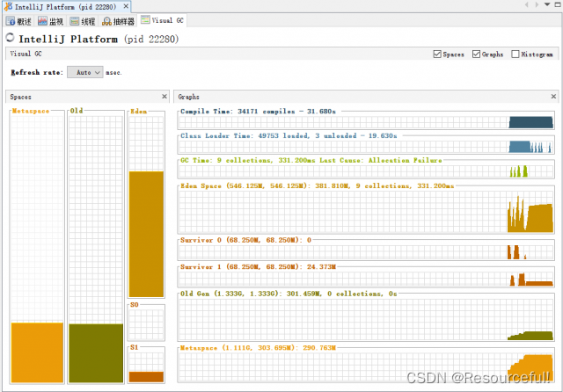Click the Eden space bar

pyautogui.click(x=146, y=234)
